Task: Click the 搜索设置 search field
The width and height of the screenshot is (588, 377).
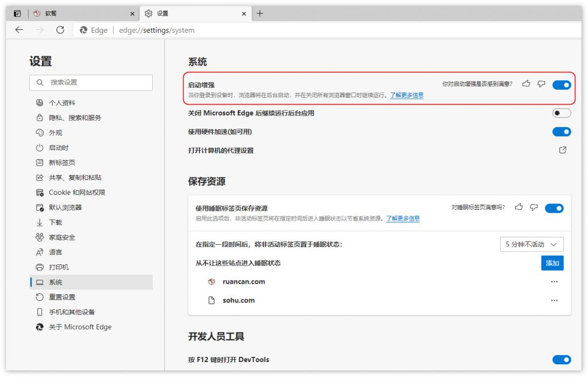Action: pyautogui.click(x=92, y=83)
